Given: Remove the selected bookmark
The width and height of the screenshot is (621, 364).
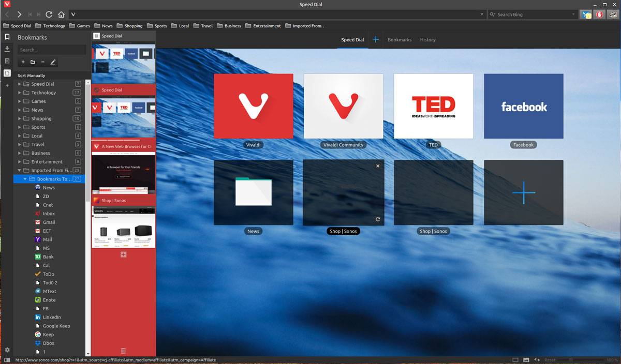Looking at the screenshot, I should [x=42, y=62].
